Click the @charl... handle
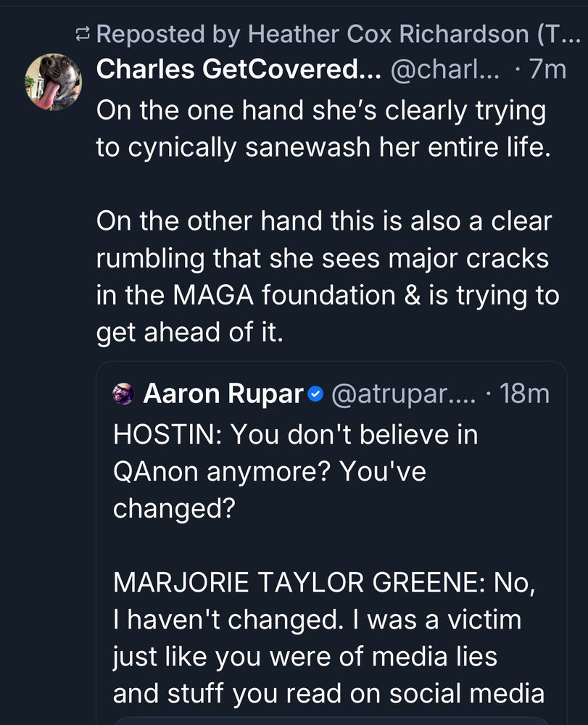 tap(444, 70)
